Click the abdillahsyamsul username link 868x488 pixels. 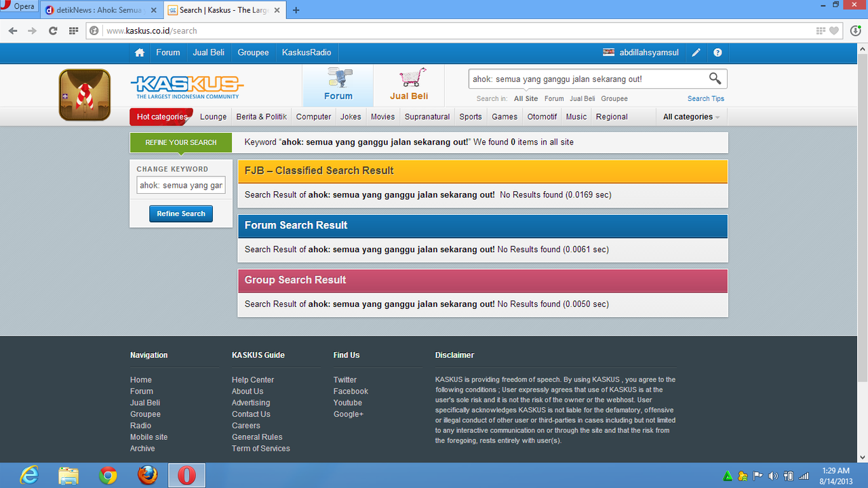click(649, 52)
